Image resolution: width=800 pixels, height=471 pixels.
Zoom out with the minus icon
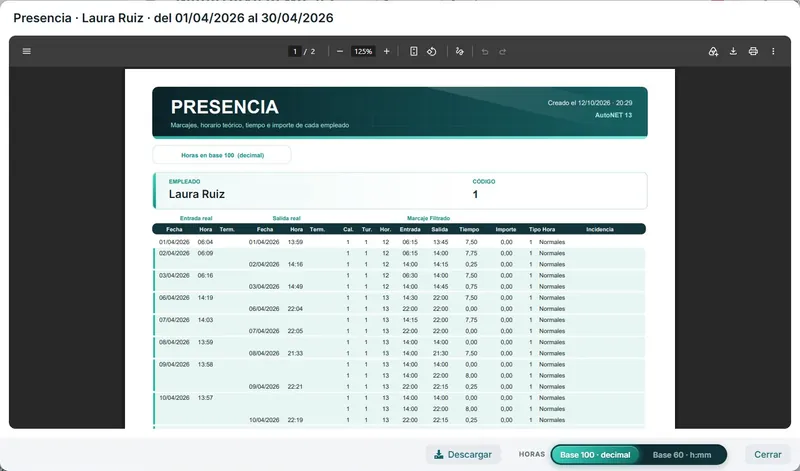coord(340,51)
